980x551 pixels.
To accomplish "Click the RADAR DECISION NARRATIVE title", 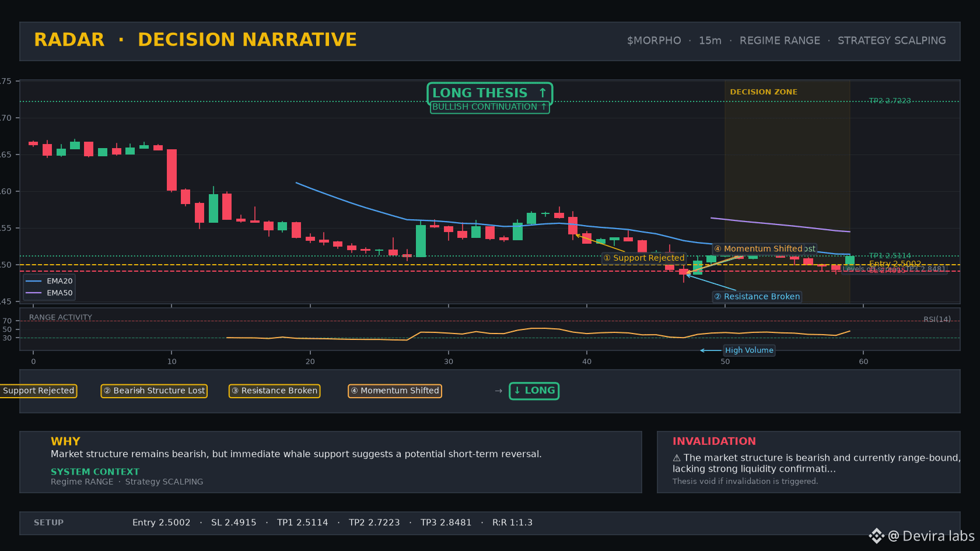I will [x=195, y=40].
